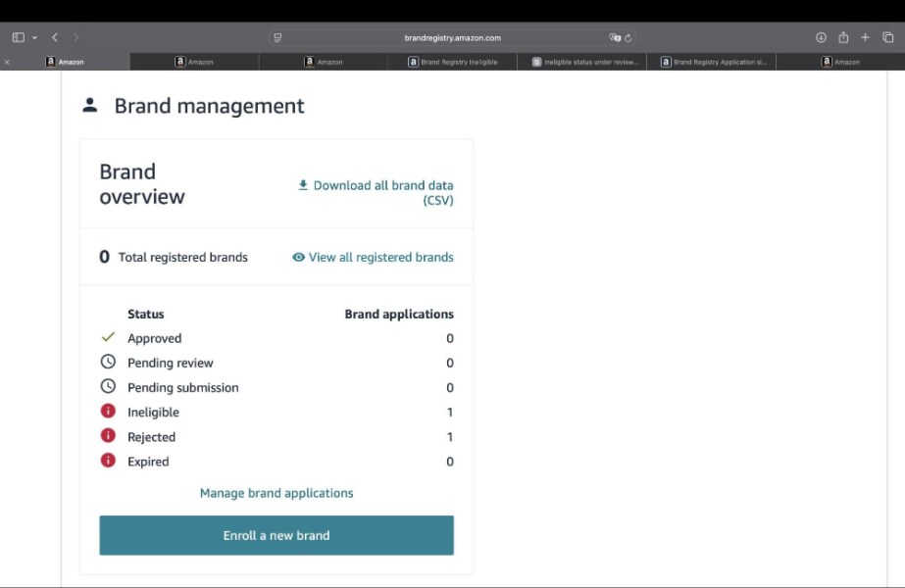The width and height of the screenshot is (905, 588).
Task: Open the ineligible status under review tab
Action: [582, 62]
